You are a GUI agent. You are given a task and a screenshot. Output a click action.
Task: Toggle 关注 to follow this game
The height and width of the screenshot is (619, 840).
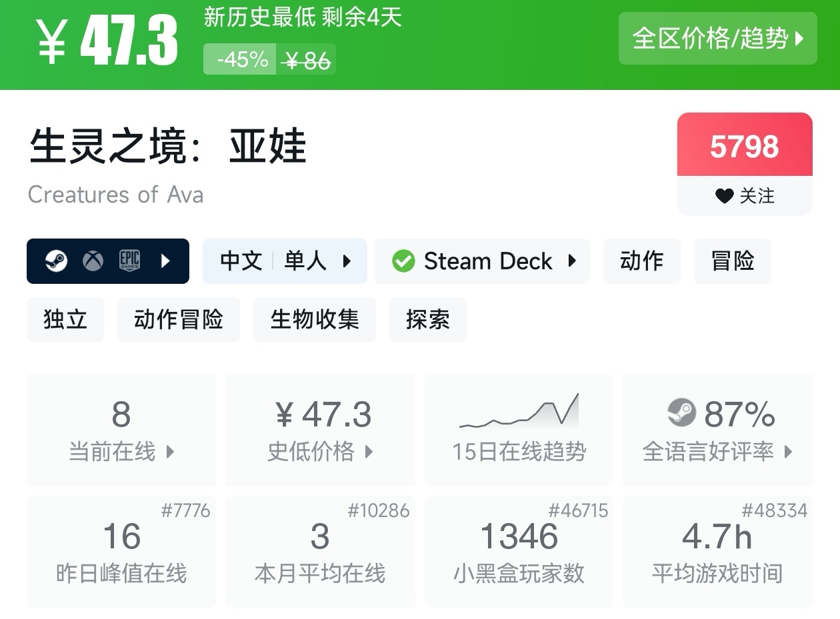[745, 196]
